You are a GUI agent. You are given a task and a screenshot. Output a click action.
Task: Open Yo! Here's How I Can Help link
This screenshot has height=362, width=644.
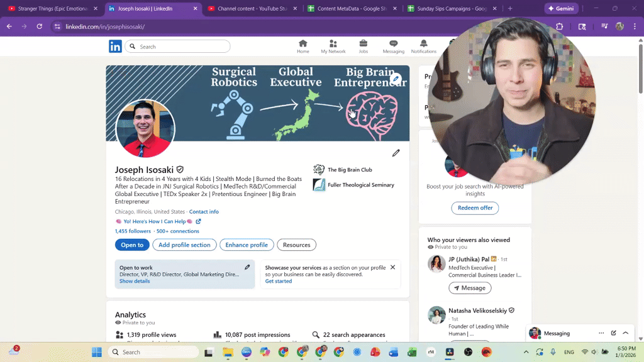(x=155, y=221)
